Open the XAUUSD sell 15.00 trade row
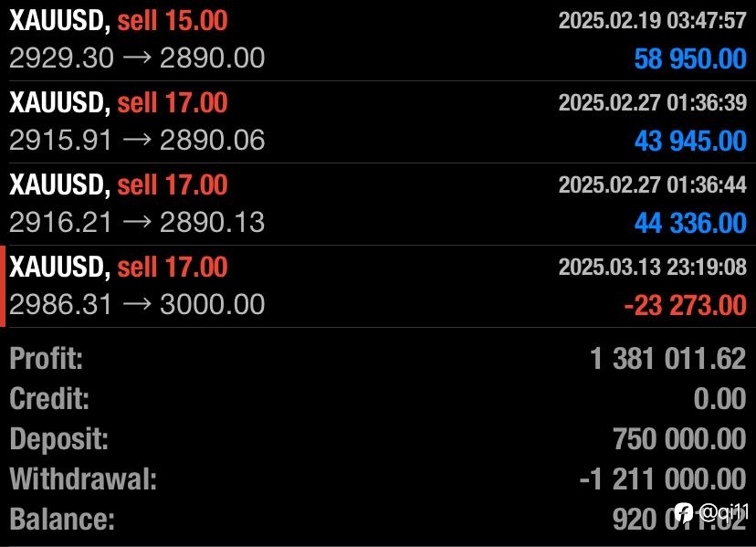 [378, 40]
